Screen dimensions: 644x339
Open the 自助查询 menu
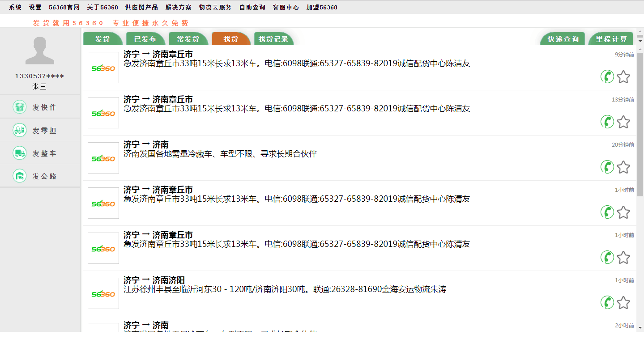tap(252, 7)
